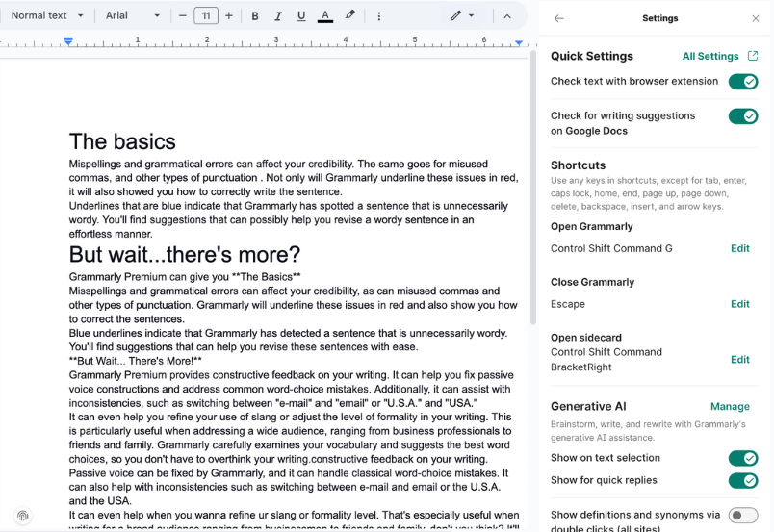Go back from Settings with arrow

click(x=558, y=18)
